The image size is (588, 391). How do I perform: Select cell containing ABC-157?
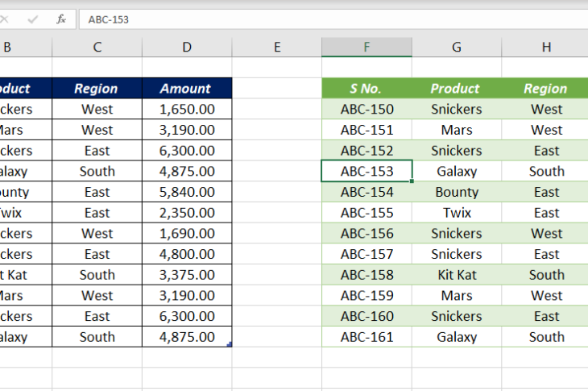click(x=366, y=254)
